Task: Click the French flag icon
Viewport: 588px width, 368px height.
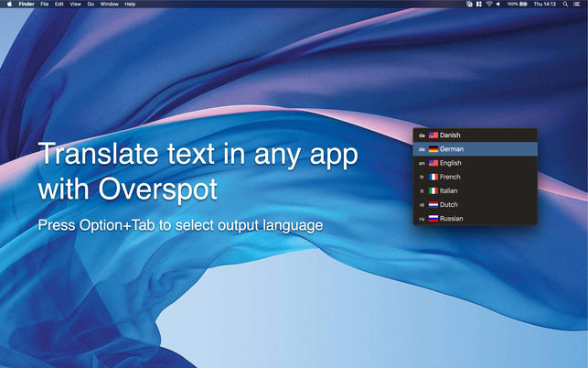Action: (x=433, y=177)
